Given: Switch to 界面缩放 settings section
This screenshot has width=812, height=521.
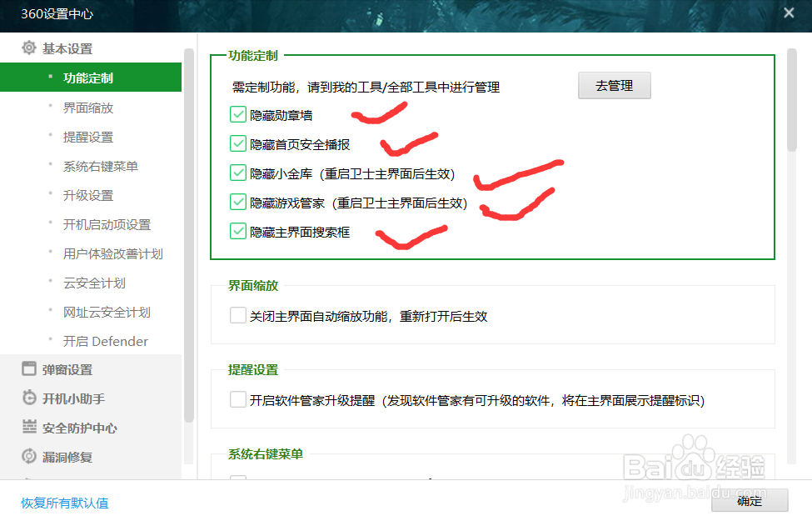Looking at the screenshot, I should [x=87, y=107].
